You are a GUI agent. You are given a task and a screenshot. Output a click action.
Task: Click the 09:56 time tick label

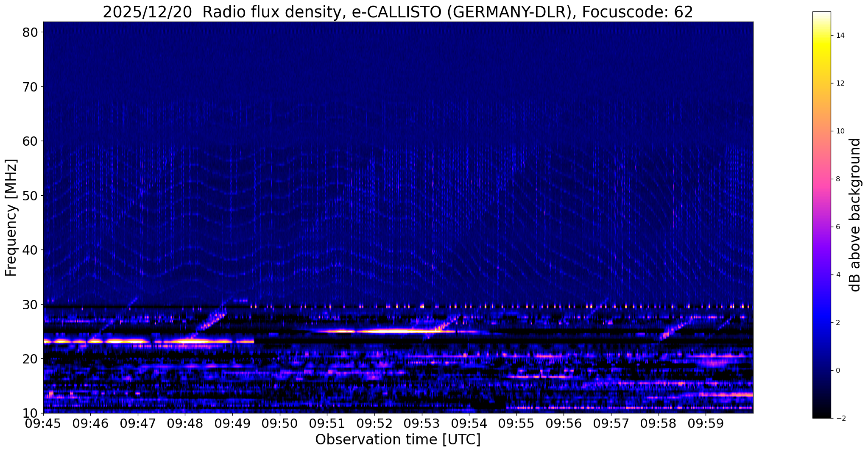tap(564, 424)
